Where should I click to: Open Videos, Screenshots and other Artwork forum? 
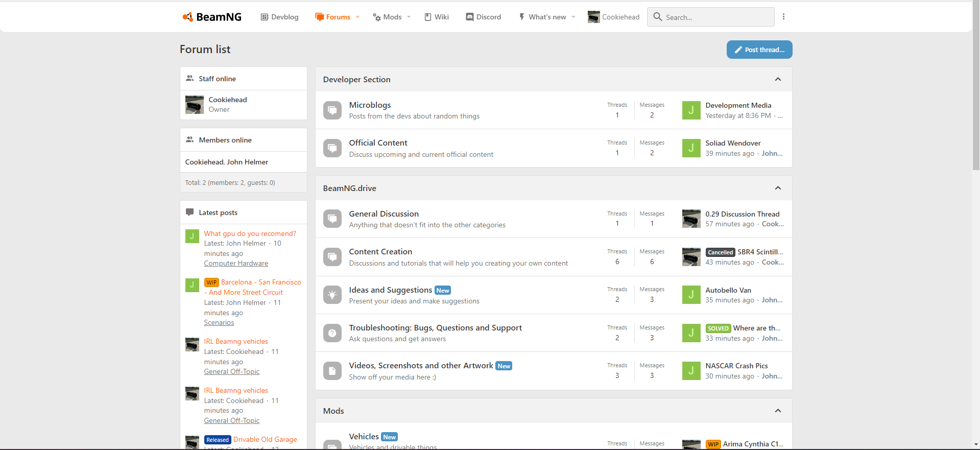[x=421, y=365]
